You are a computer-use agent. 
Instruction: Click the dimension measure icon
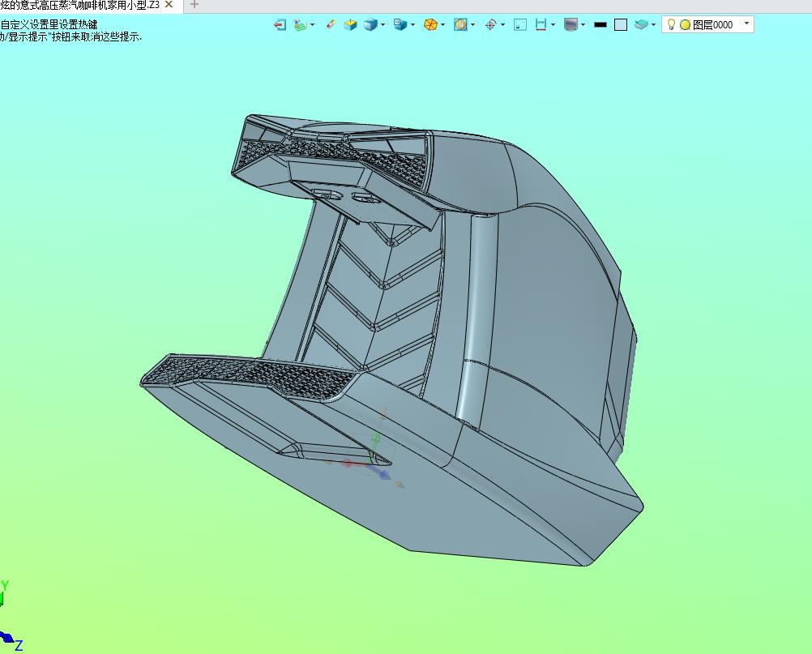(541, 24)
